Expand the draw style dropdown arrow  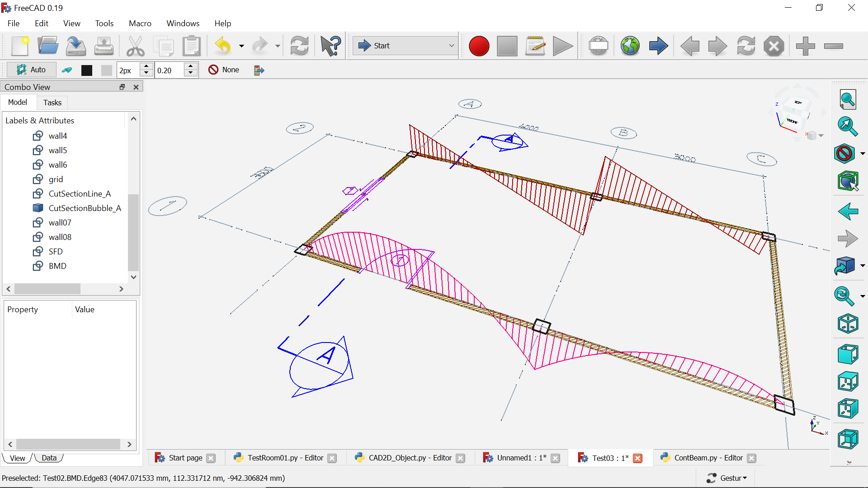click(863, 154)
